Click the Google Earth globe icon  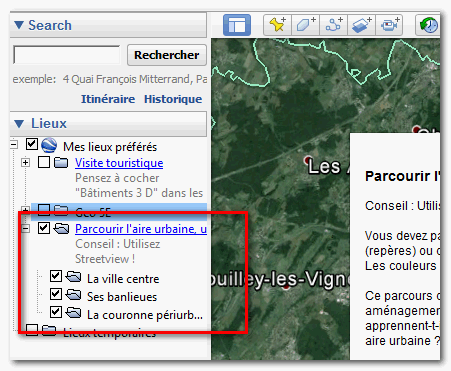click(x=49, y=145)
